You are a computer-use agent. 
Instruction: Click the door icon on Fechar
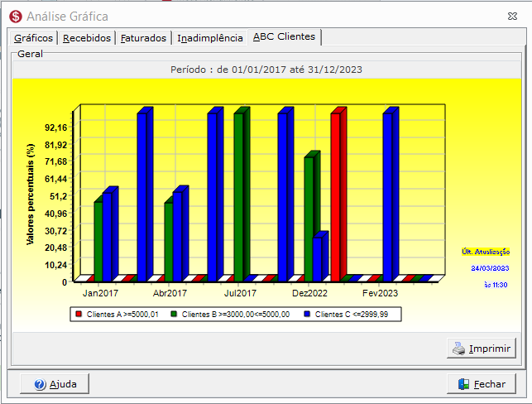pyautogui.click(x=463, y=384)
